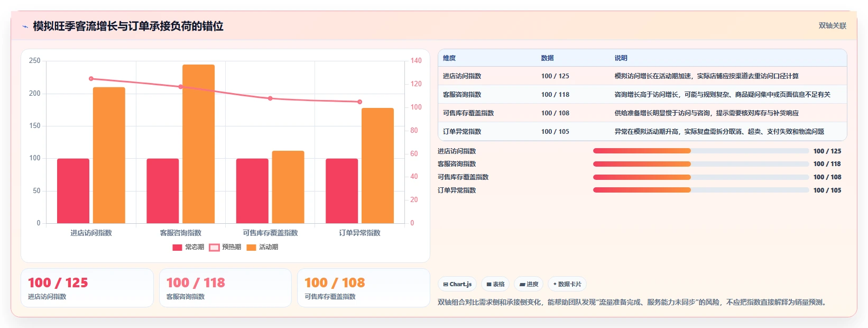Click the footnote text starting 双轴组合对比

pyautogui.click(x=633, y=302)
